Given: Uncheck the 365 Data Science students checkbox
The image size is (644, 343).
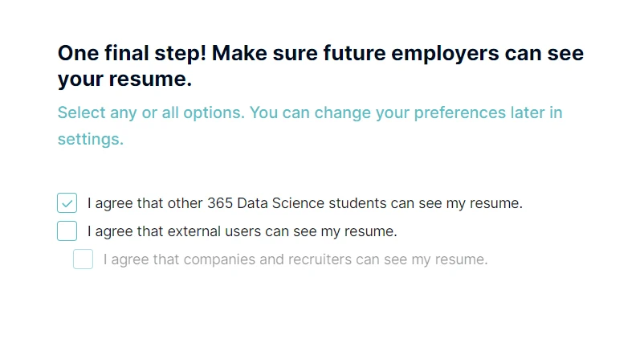Looking at the screenshot, I should (x=67, y=203).
